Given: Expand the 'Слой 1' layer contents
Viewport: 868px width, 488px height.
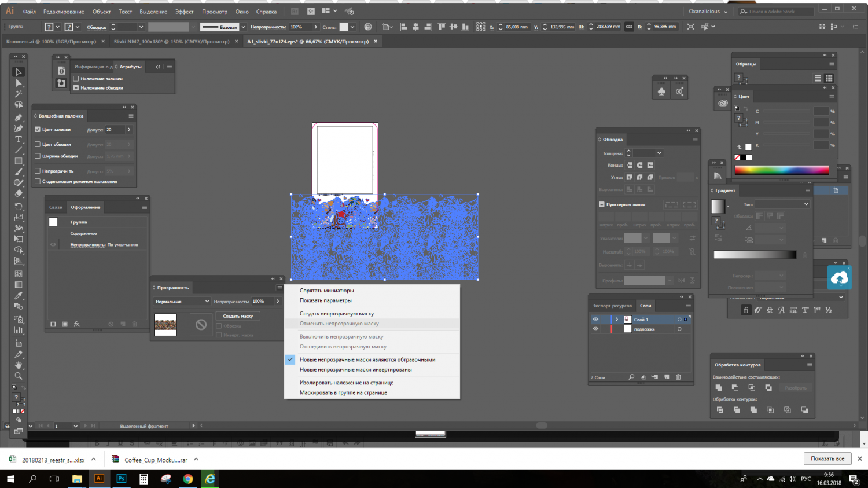Looking at the screenshot, I should click(617, 320).
